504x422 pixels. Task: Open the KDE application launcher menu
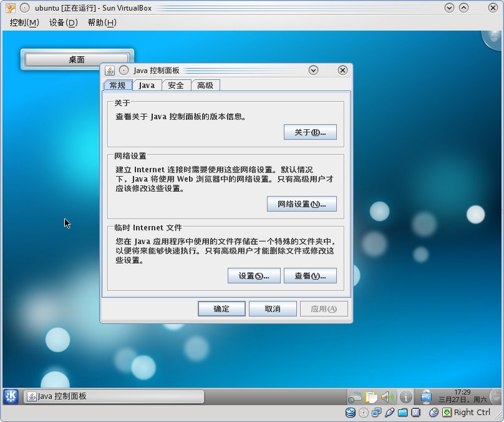(x=11, y=396)
